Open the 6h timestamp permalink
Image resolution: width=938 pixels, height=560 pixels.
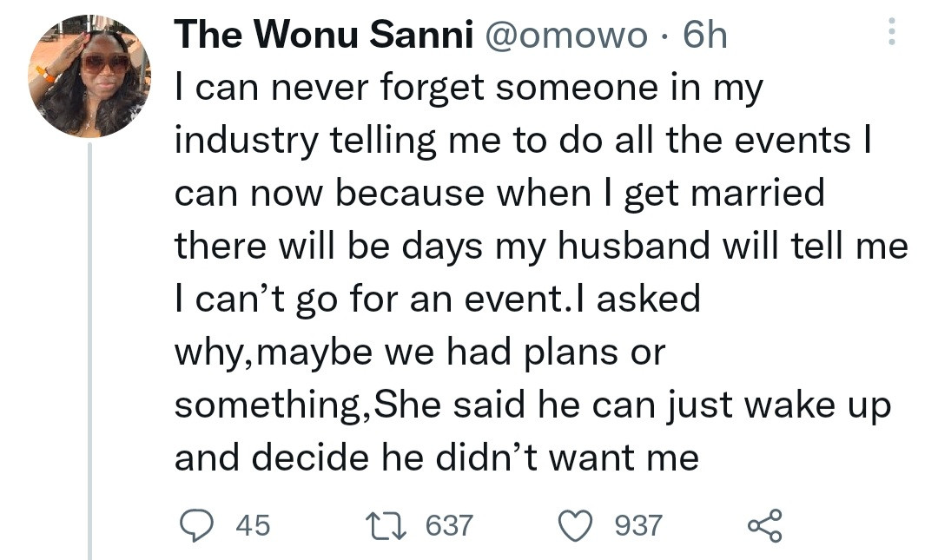[705, 35]
